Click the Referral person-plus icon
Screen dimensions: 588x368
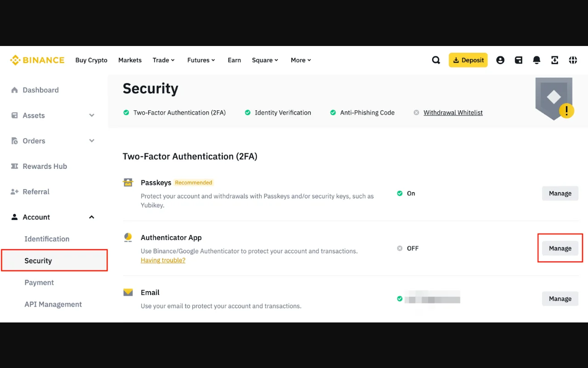15,192
